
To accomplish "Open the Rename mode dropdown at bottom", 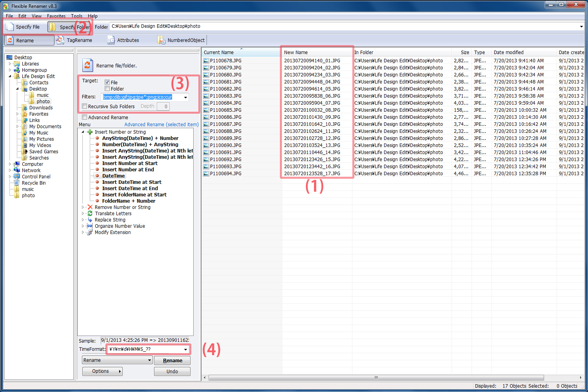I will [149, 360].
